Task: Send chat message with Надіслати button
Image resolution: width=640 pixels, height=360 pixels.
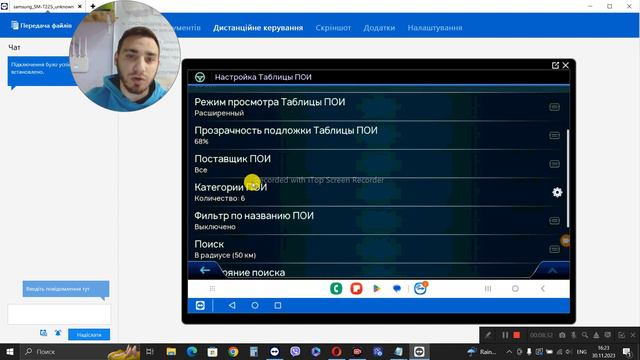Action: tap(89, 335)
